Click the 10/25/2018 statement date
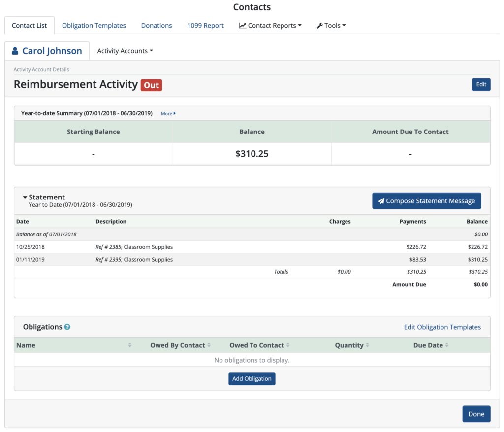The width and height of the screenshot is (504, 432). pyautogui.click(x=30, y=247)
